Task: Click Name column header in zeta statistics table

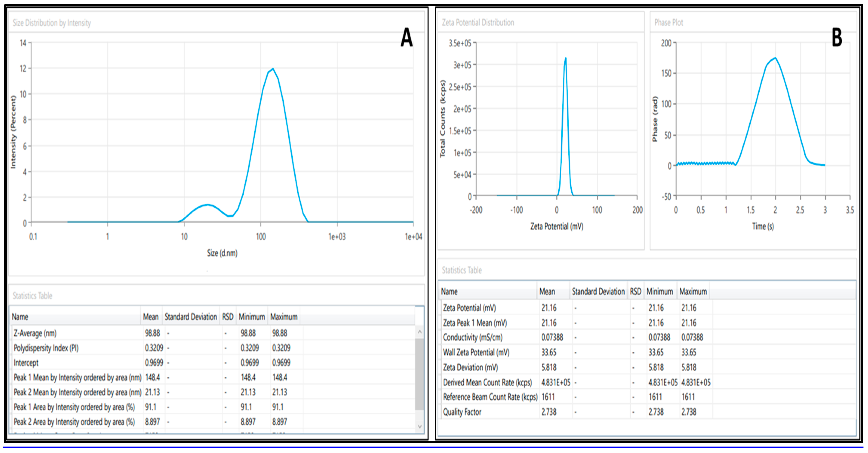Action: coord(449,291)
